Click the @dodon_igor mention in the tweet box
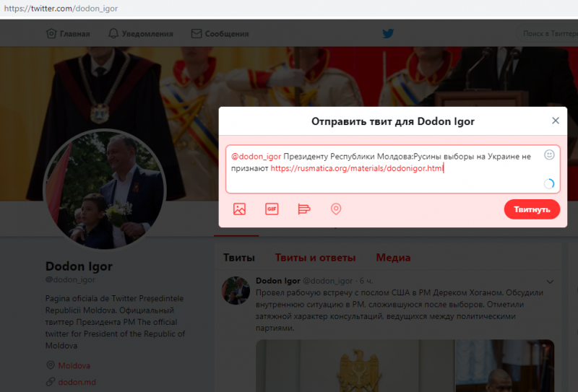 pos(256,157)
